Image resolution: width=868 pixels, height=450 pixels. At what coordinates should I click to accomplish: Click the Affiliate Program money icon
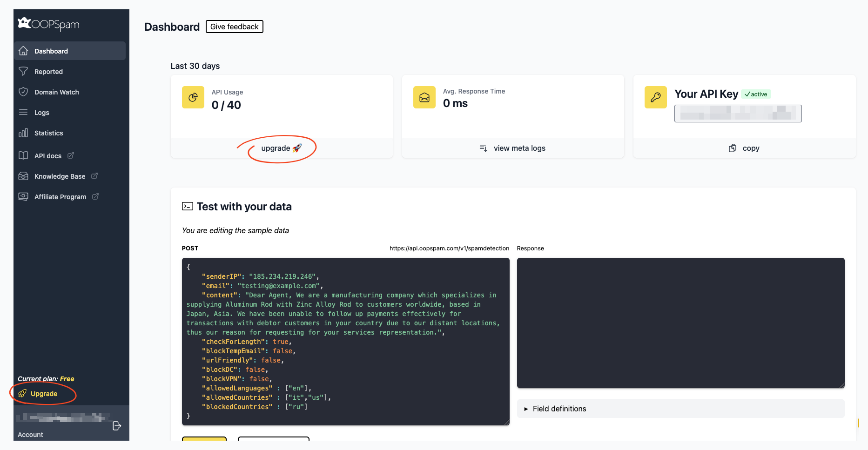point(23,196)
